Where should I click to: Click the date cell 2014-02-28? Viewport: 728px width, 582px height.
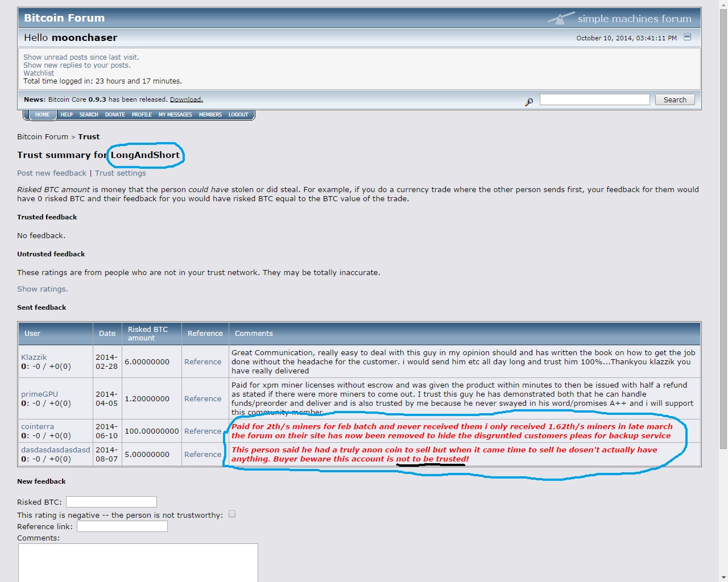coord(107,361)
